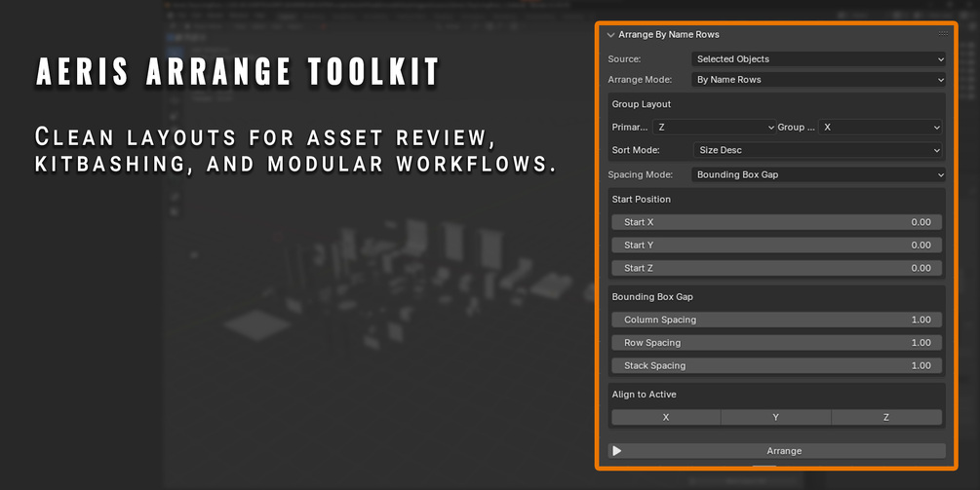Click the Start Position label
The height and width of the screenshot is (490, 980).
(642, 199)
